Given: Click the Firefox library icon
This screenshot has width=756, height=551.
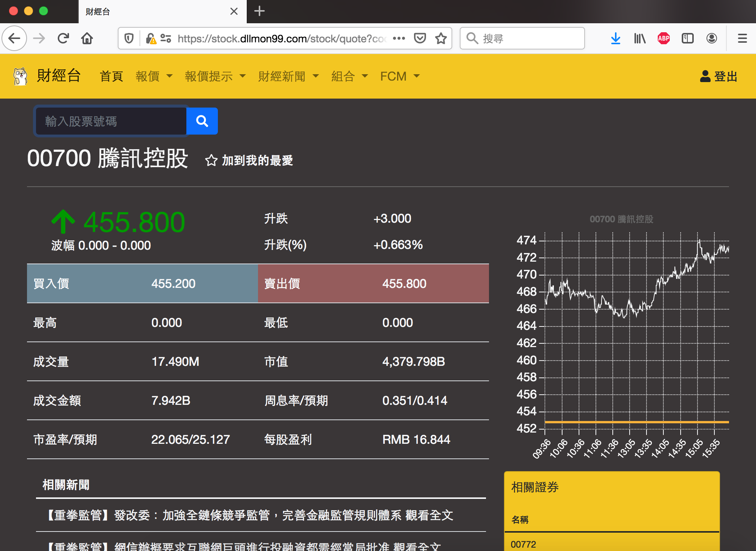Looking at the screenshot, I should tap(639, 38).
